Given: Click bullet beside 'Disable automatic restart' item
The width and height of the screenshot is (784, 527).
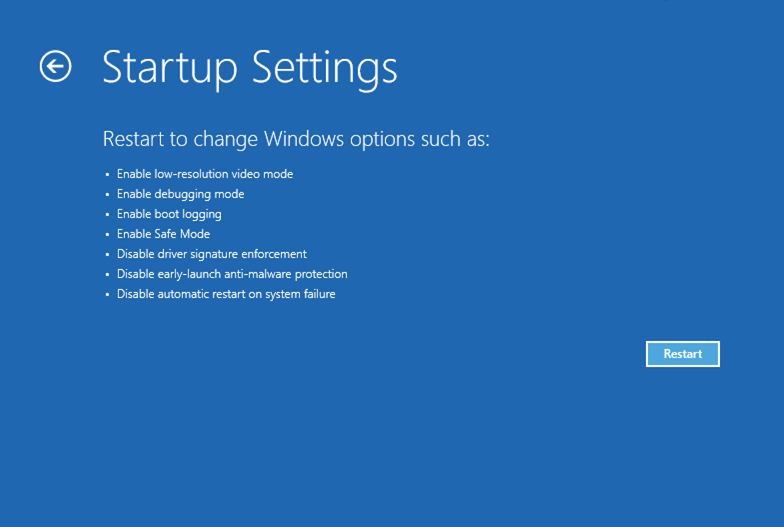Looking at the screenshot, I should (x=107, y=294).
